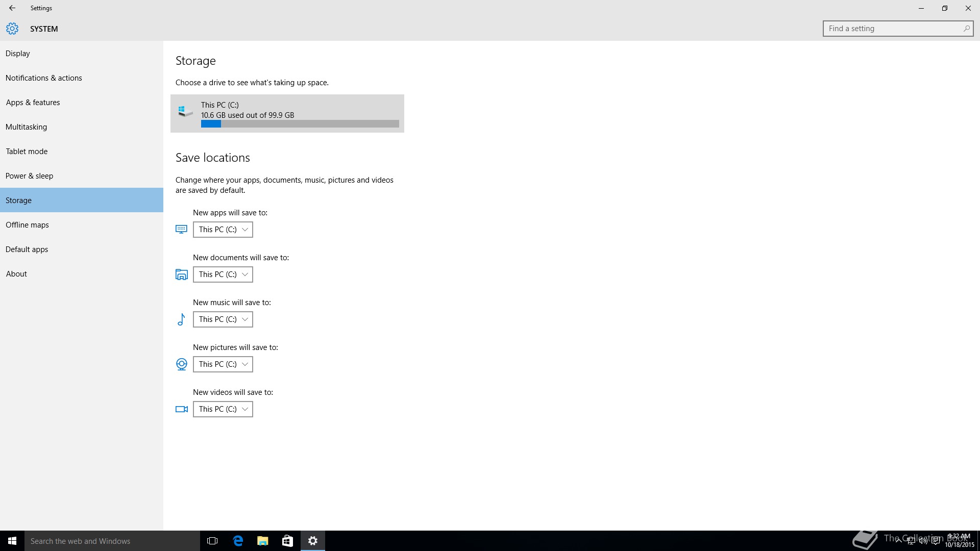This screenshot has height=551, width=980.
Task: Go to Apps & features section
Action: (x=33, y=103)
